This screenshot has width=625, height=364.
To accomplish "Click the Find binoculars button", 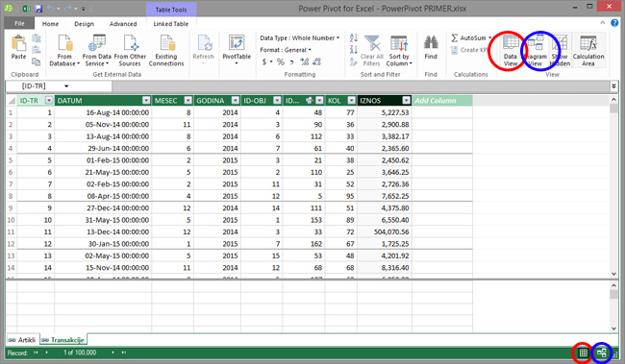I will click(431, 48).
